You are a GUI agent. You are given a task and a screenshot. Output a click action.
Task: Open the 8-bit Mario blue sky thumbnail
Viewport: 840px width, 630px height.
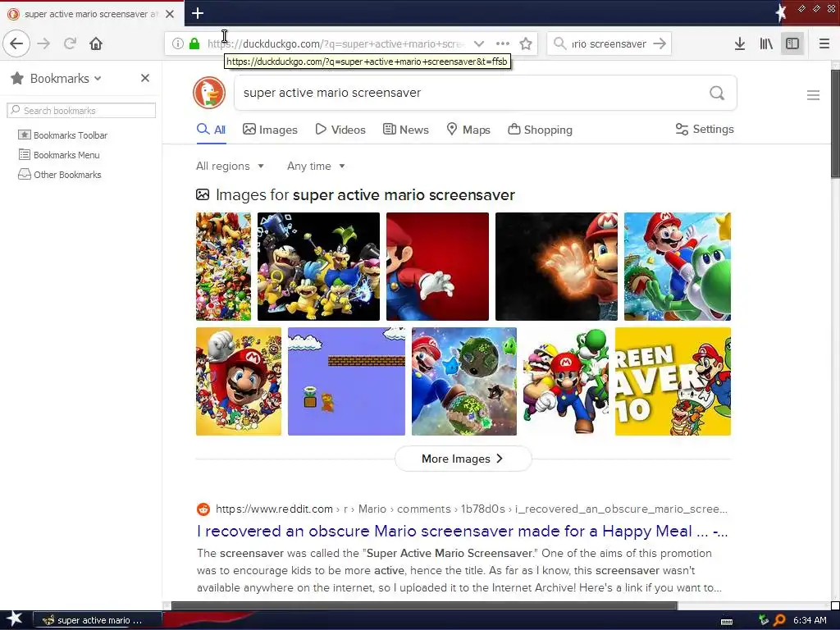coord(346,381)
